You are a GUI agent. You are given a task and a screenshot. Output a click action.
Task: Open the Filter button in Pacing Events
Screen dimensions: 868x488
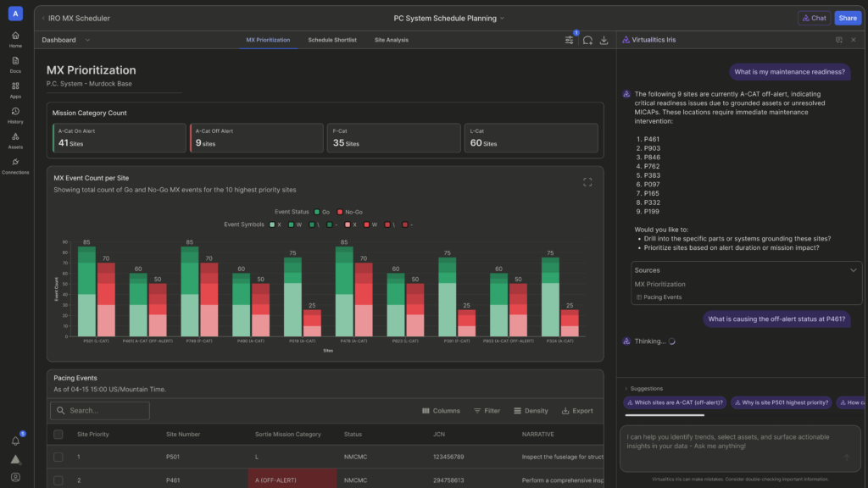(487, 411)
